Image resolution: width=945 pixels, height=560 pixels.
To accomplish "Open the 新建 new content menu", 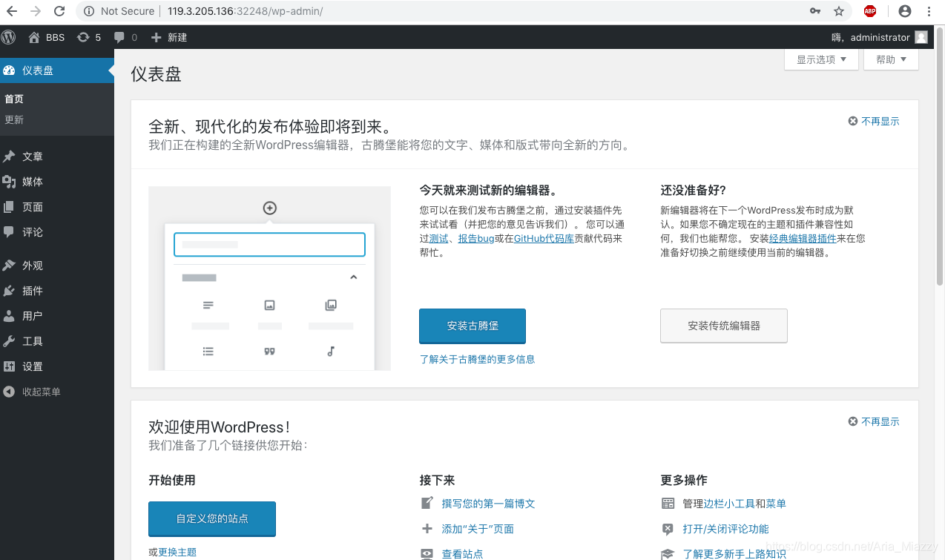I will 169,37.
